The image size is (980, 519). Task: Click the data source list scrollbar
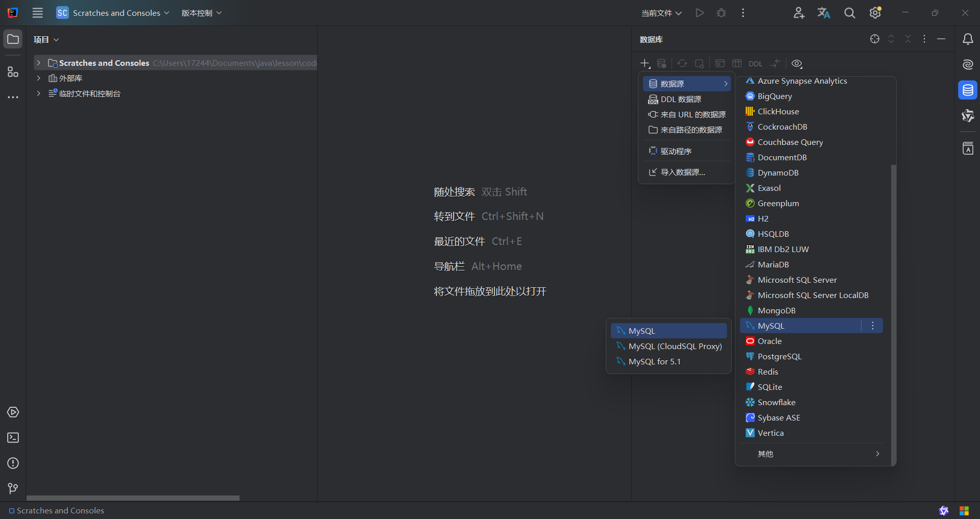[x=893, y=315]
